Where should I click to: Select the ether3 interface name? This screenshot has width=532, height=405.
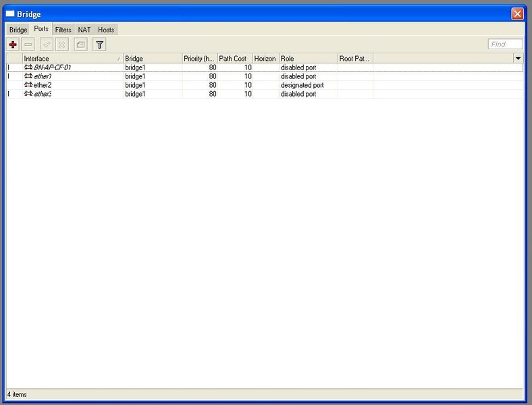click(x=43, y=94)
